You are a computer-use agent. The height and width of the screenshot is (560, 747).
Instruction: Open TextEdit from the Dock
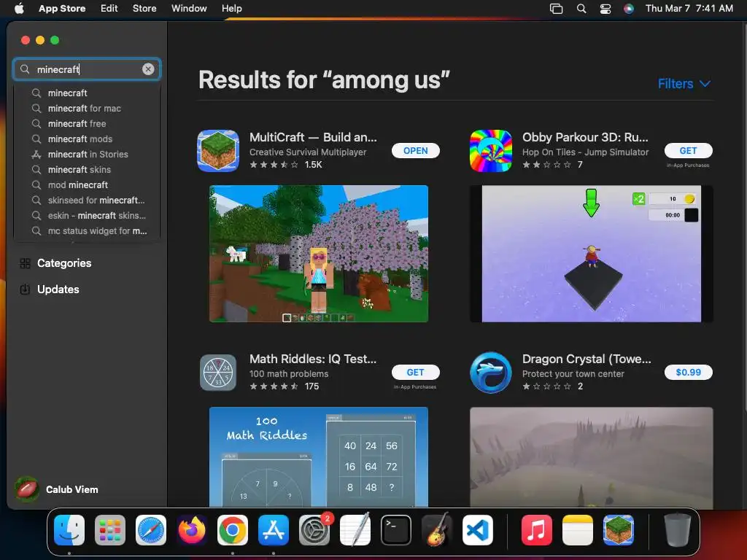point(355,530)
